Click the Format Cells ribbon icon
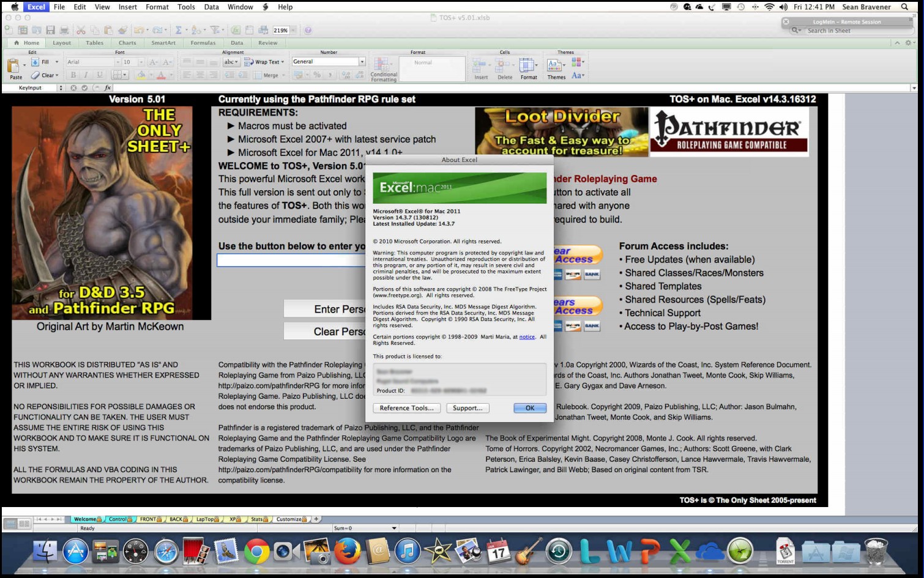 coord(527,65)
